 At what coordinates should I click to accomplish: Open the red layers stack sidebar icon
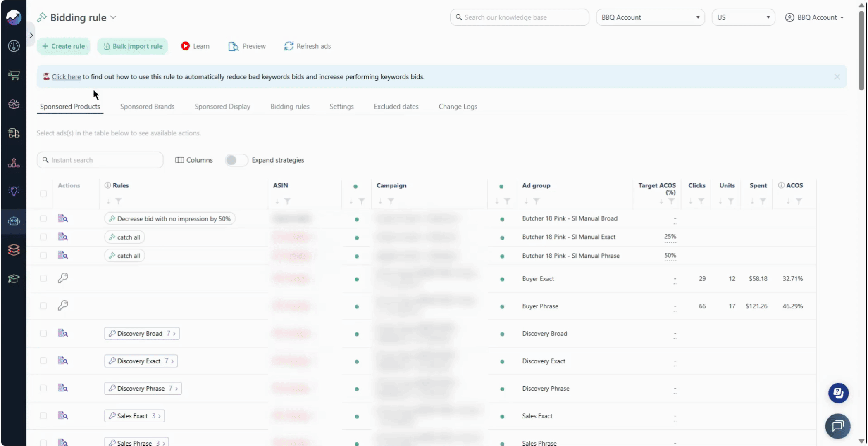(x=14, y=250)
